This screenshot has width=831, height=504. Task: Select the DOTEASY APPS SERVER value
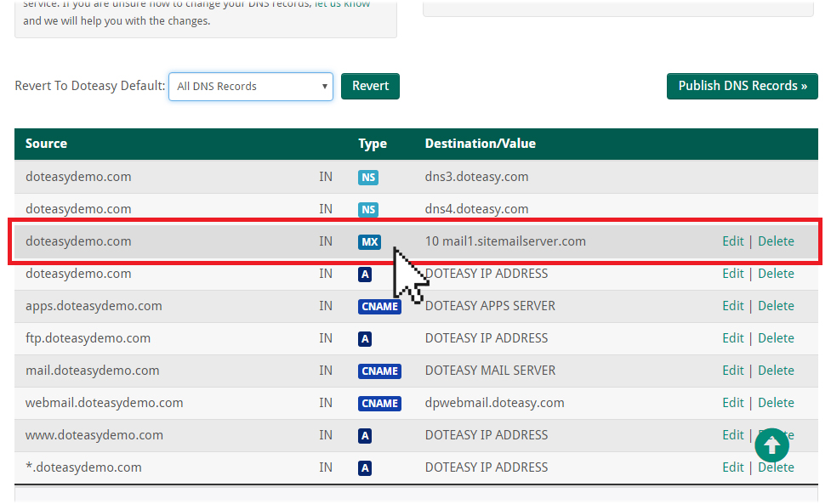tap(490, 306)
